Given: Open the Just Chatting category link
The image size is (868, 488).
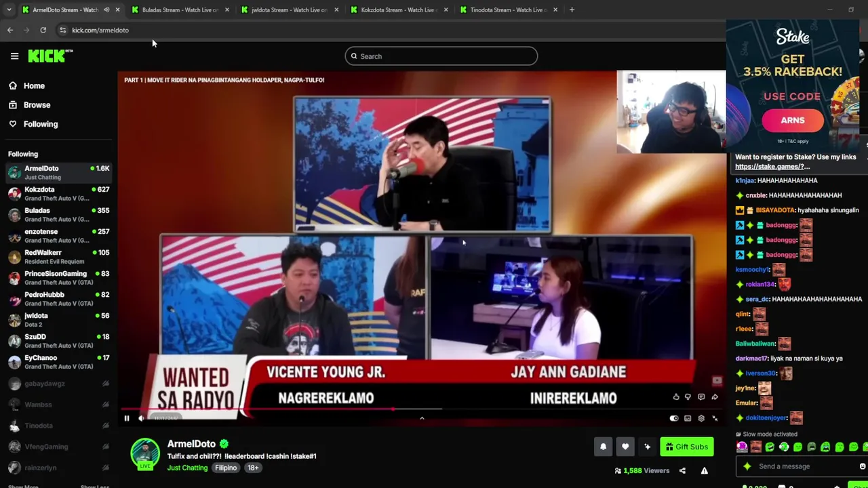Looking at the screenshot, I should point(188,468).
